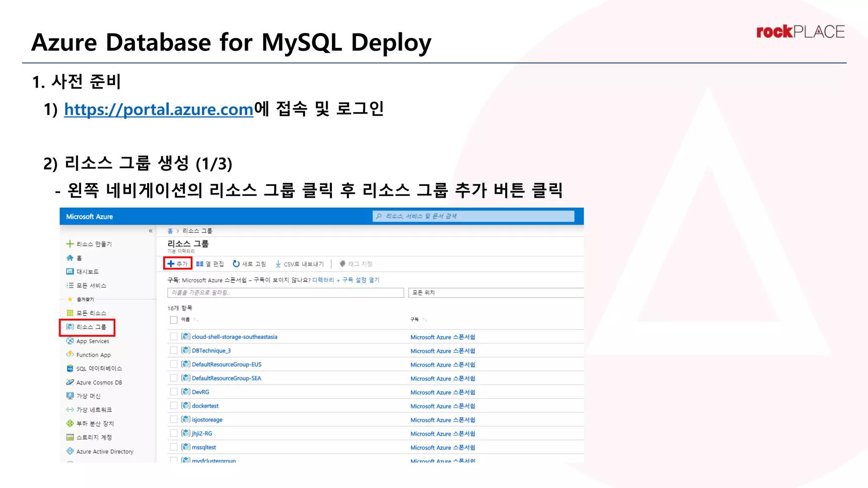
Task: Click resource group cube icon beside DevRG
Action: (x=185, y=392)
